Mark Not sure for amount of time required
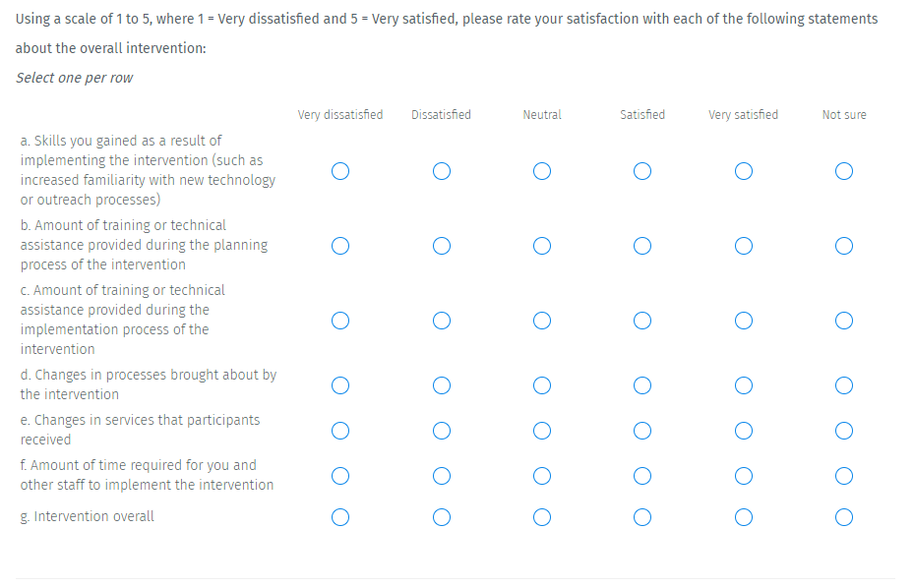 [843, 476]
